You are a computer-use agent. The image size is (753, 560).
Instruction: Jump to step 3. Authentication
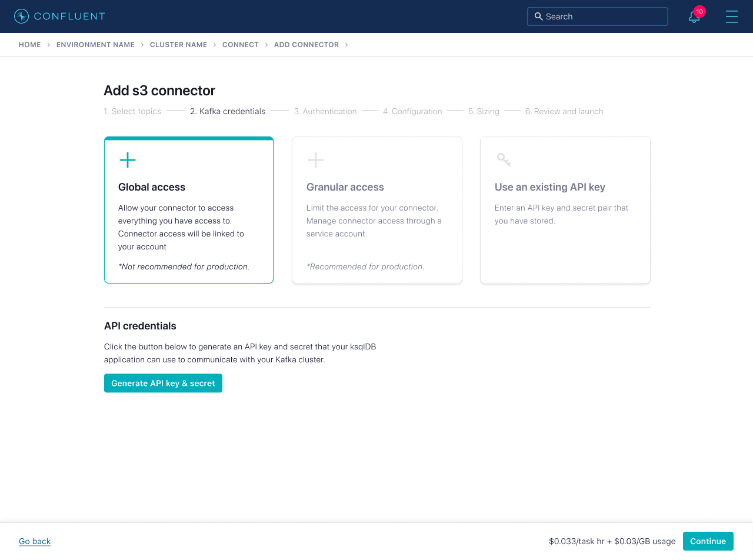point(325,111)
